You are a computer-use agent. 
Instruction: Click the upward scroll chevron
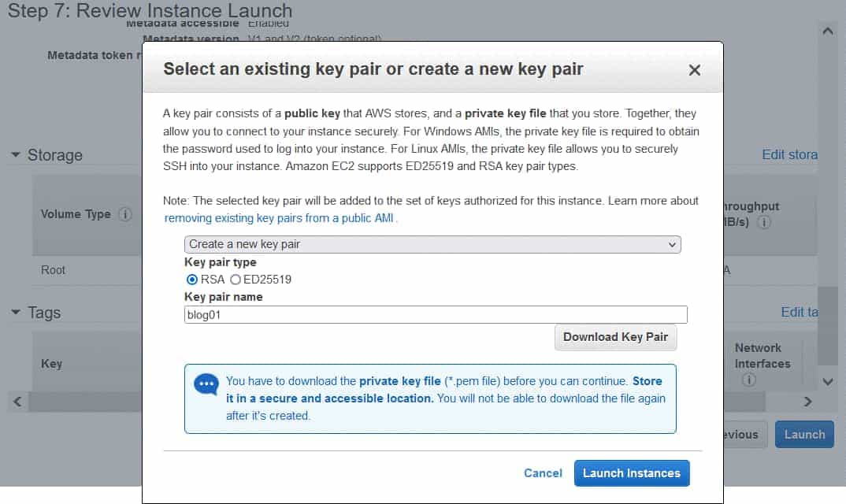pyautogui.click(x=827, y=30)
